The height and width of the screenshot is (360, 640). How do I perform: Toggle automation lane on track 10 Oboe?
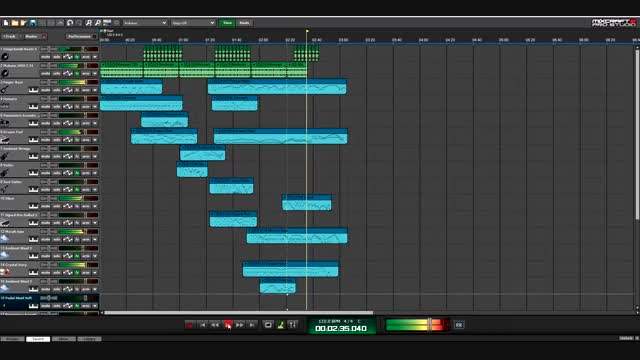tap(67, 206)
